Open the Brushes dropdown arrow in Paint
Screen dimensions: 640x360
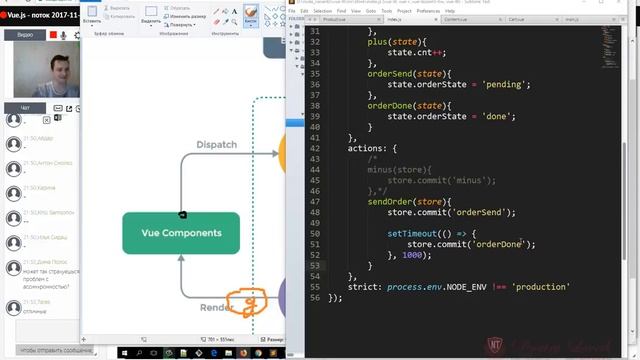tap(251, 24)
